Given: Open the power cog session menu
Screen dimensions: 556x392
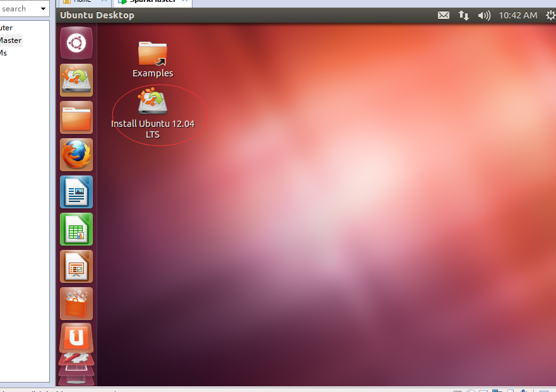Looking at the screenshot, I should click(551, 15).
